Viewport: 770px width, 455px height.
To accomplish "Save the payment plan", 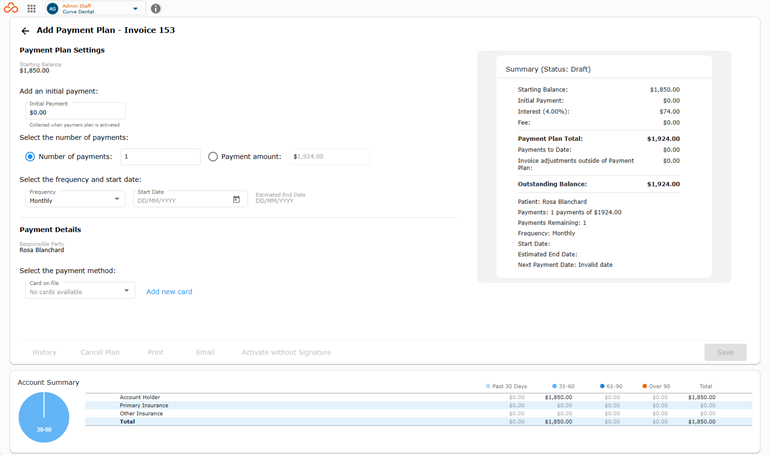I will [x=725, y=352].
